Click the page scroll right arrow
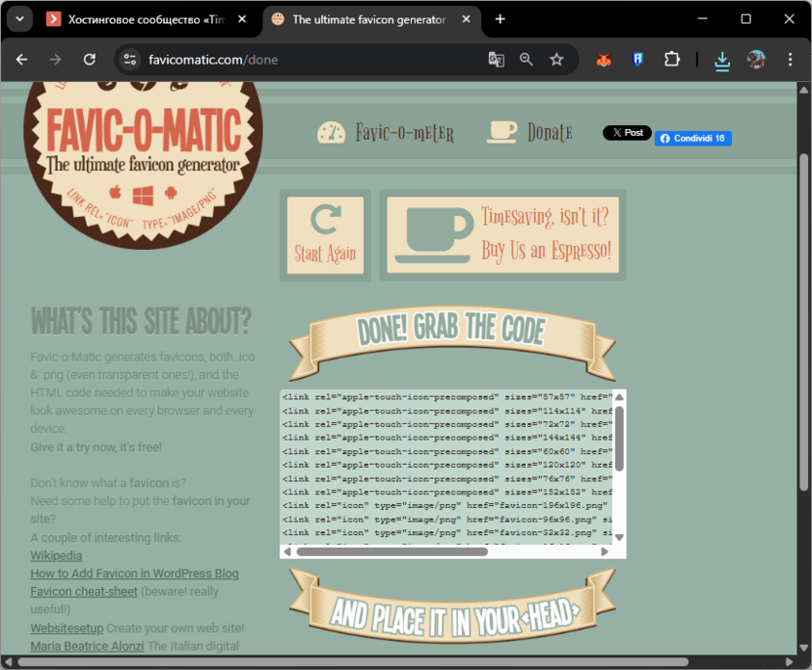This screenshot has width=812, height=670. pyautogui.click(x=790, y=662)
